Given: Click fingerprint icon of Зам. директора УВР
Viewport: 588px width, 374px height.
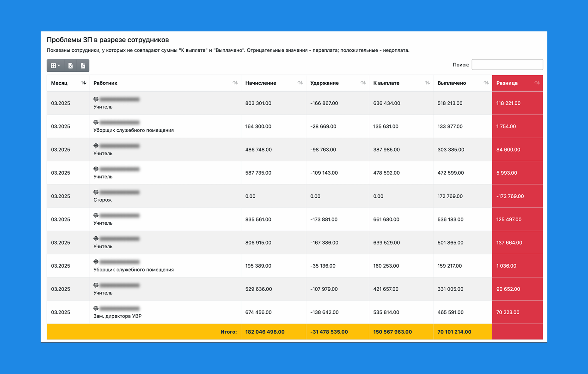Looking at the screenshot, I should (x=96, y=308).
